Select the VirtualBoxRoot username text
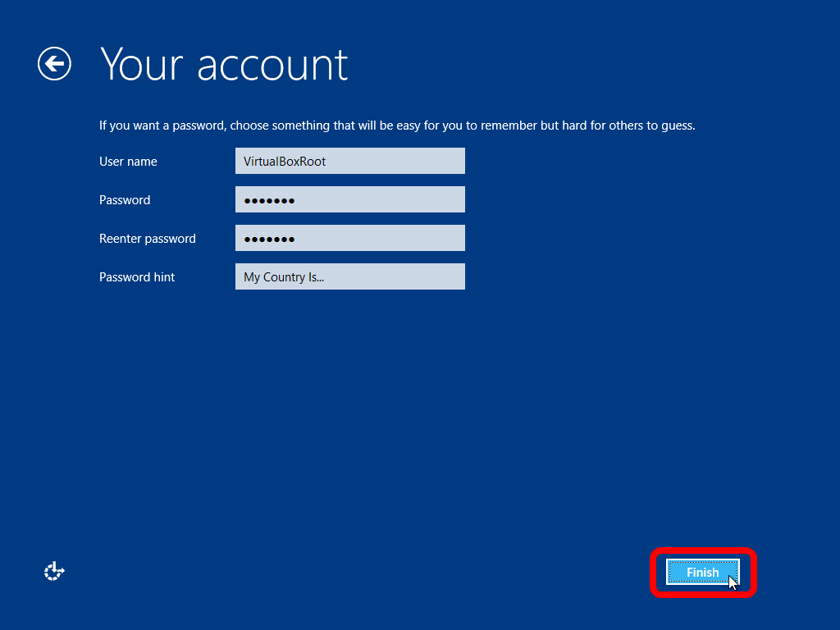The height and width of the screenshot is (630, 840). pos(283,161)
